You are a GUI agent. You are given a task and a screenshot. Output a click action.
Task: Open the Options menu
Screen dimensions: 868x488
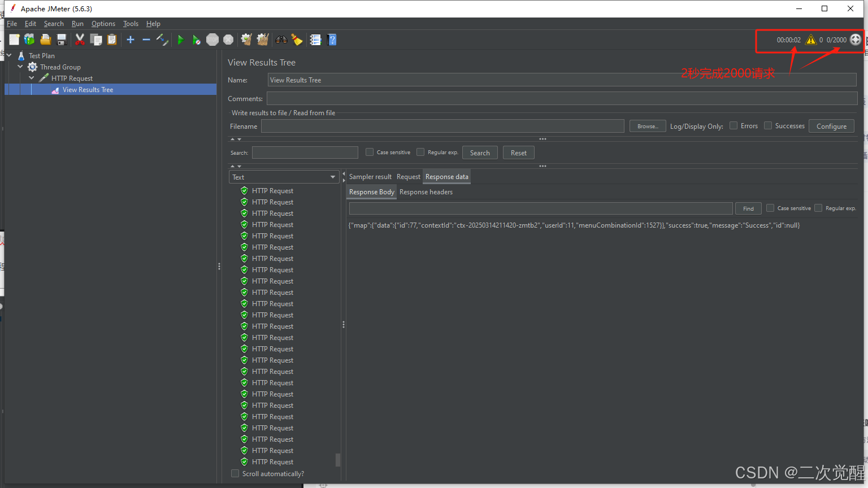click(103, 24)
